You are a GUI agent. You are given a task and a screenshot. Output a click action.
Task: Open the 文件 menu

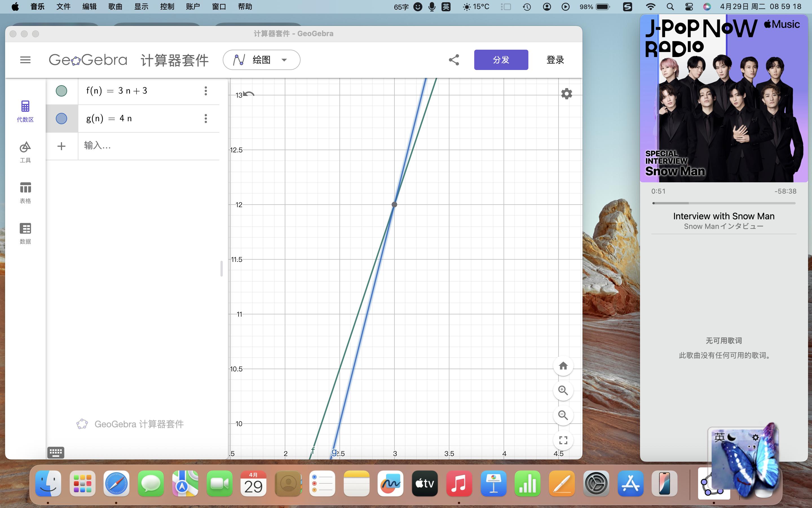tap(63, 7)
